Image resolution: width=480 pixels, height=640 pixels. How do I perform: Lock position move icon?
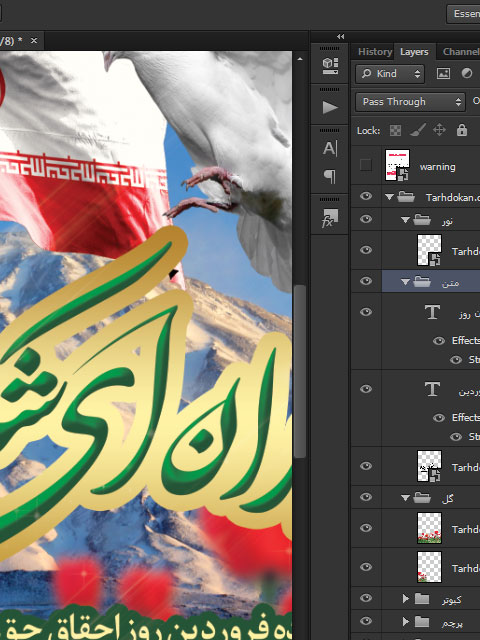point(439,130)
